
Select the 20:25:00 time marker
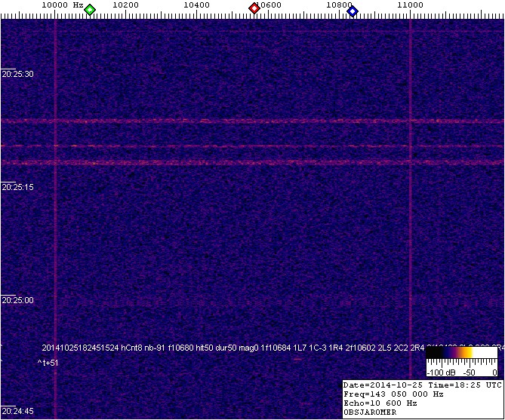tap(18, 299)
